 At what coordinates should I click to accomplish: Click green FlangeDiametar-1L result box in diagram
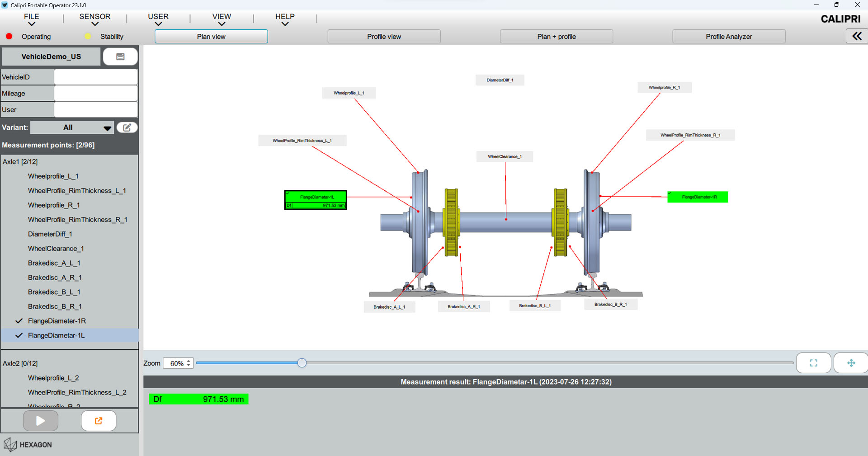(316, 200)
